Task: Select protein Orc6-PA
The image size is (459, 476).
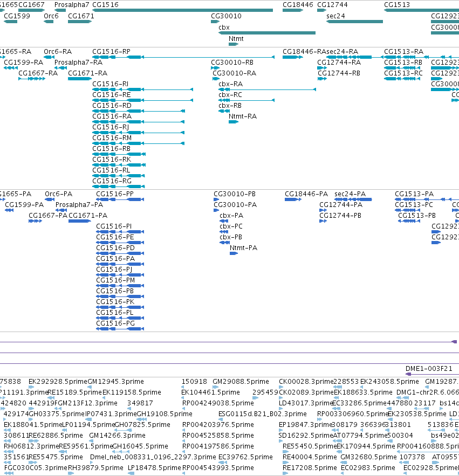Action: [59, 194]
